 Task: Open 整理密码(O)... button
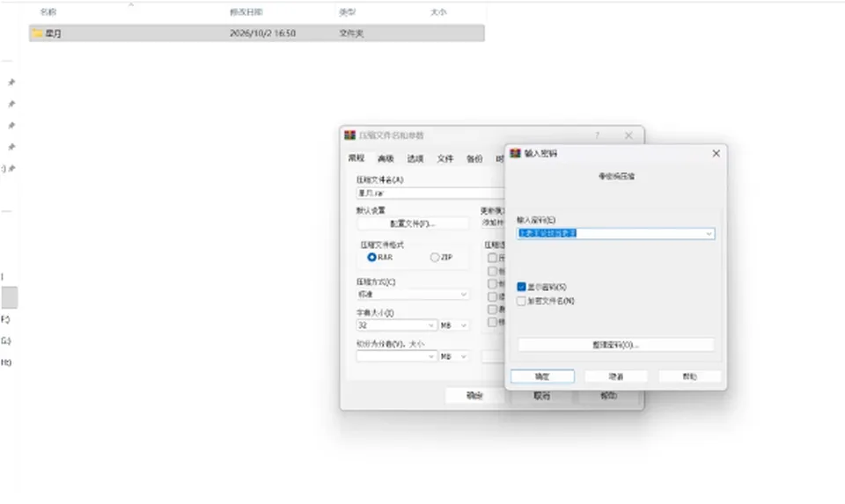(x=616, y=345)
